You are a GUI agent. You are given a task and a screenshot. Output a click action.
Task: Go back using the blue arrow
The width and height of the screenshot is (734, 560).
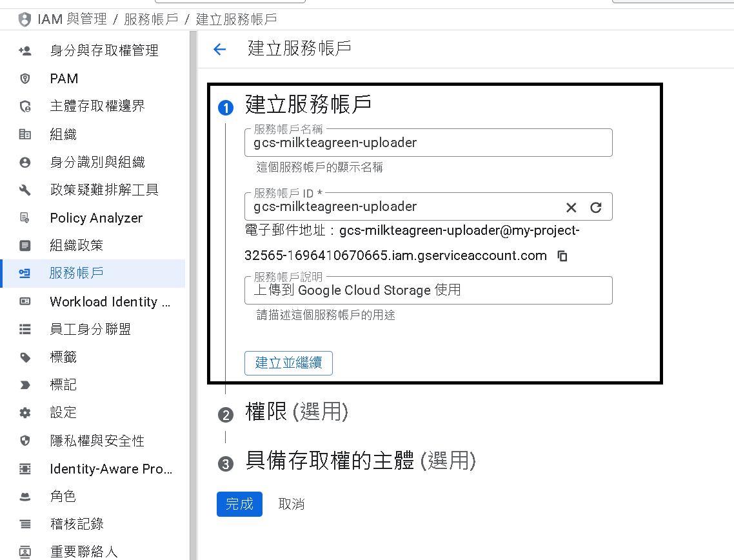click(x=219, y=49)
